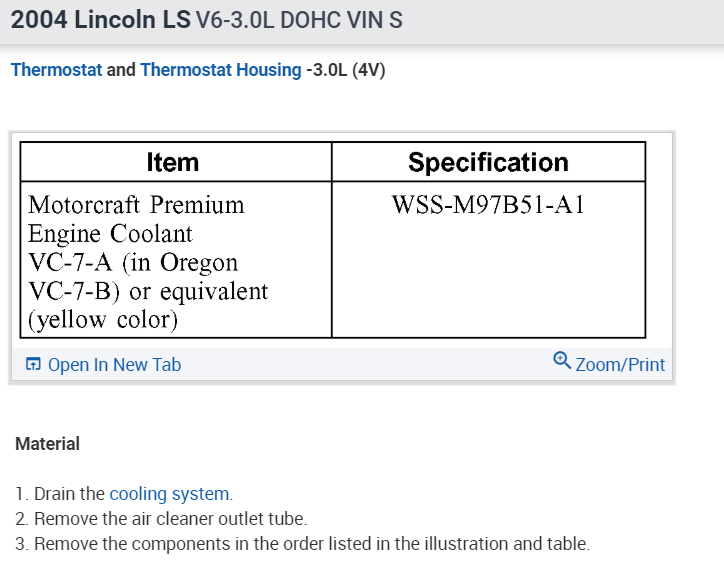The width and height of the screenshot is (724, 574).
Task: Click the Open In New Tab text
Action: click(114, 365)
